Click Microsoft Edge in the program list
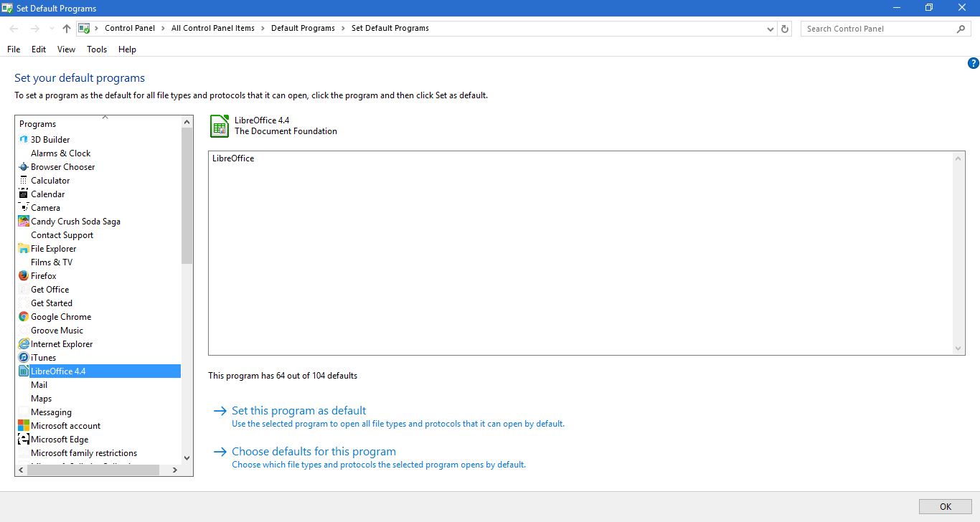This screenshot has height=522, width=980. (x=60, y=439)
